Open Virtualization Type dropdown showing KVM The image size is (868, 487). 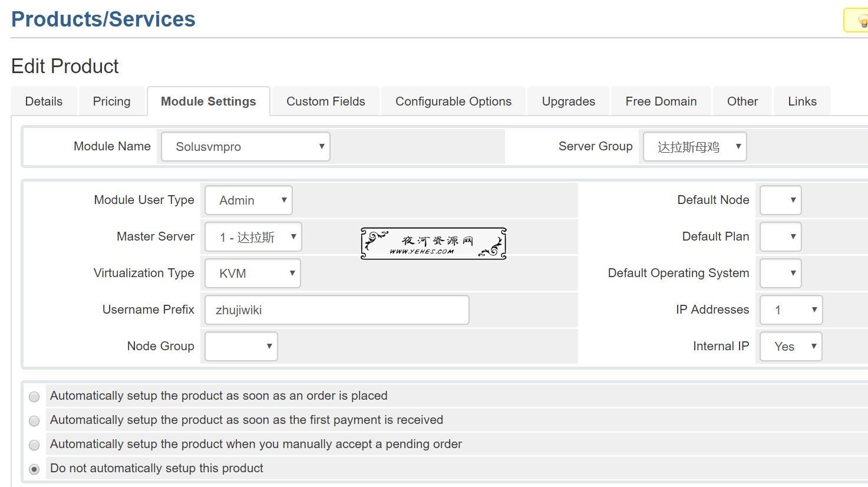[253, 273]
